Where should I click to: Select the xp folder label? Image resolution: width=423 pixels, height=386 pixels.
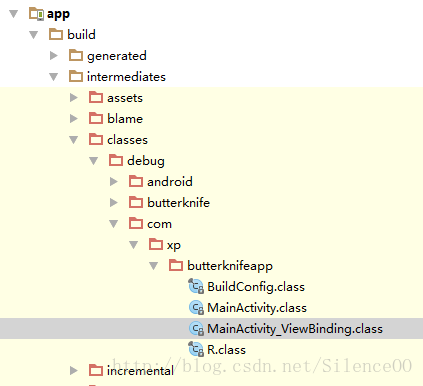click(174, 246)
